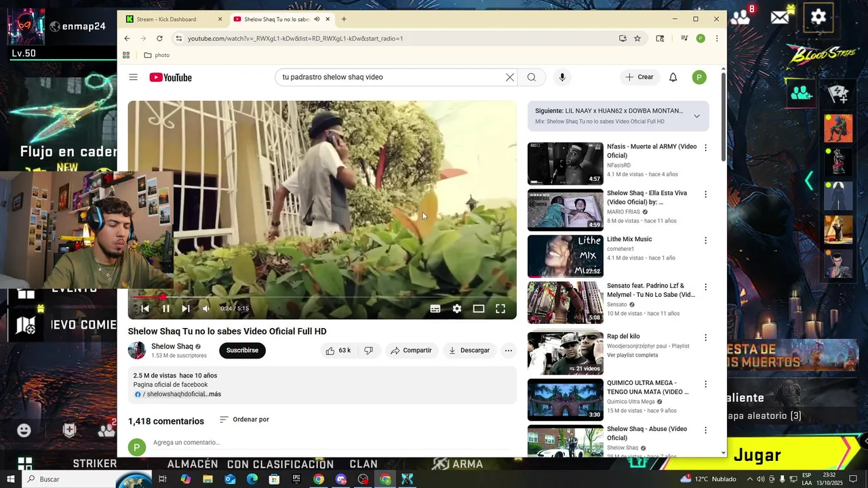Image resolution: width=868 pixels, height=488 pixels.
Task: Open the YouTube hamburger guide menu
Action: click(133, 77)
